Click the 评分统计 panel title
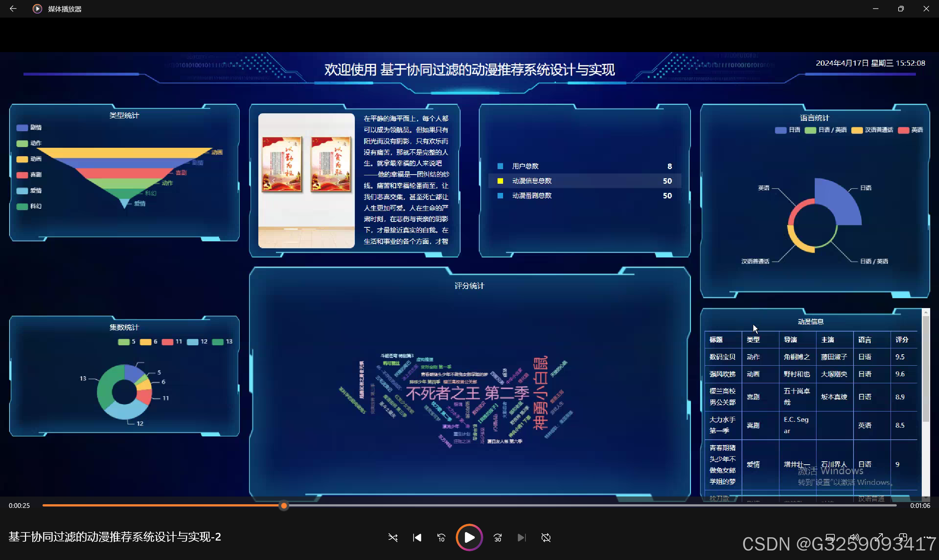 click(469, 286)
